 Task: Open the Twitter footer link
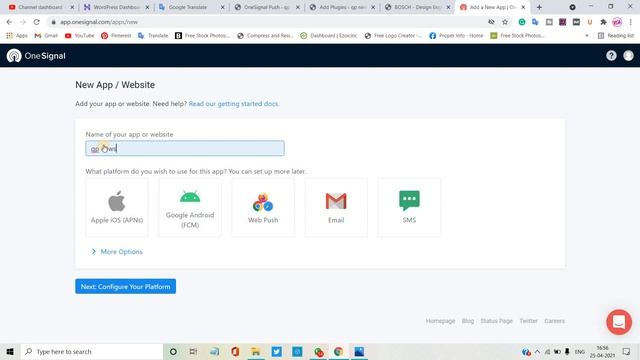click(x=528, y=321)
